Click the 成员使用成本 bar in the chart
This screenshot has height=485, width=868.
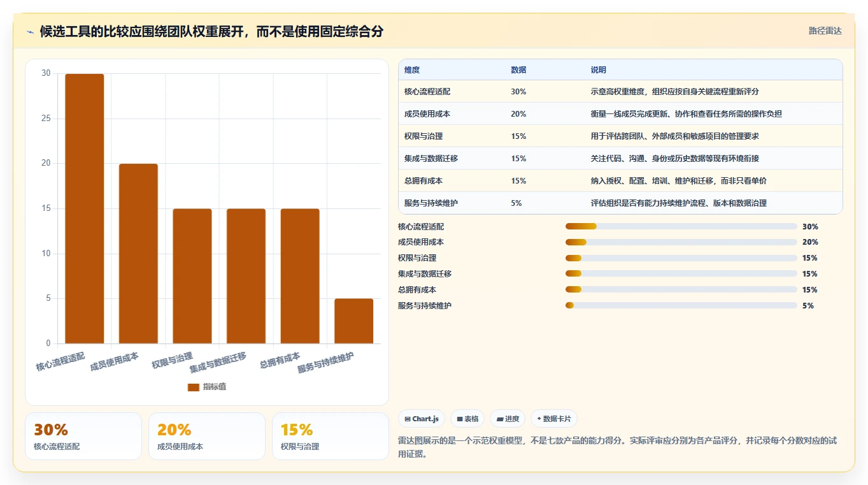(138, 254)
